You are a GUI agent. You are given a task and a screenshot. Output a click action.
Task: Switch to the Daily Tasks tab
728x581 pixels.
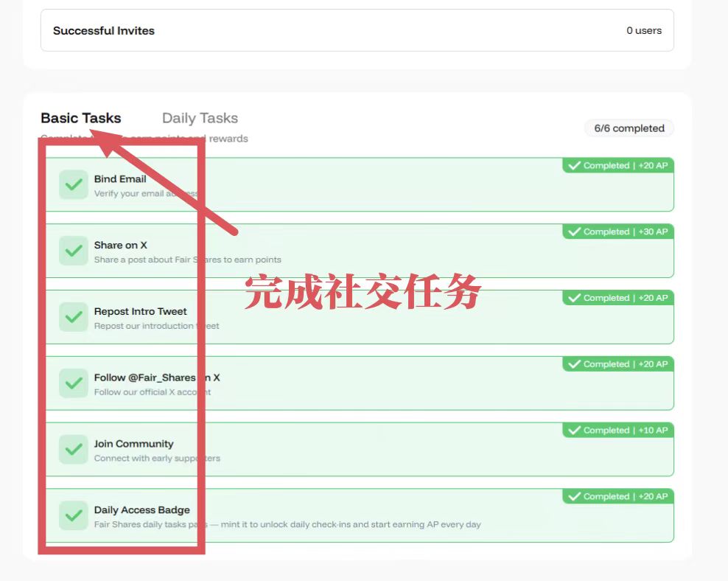point(199,118)
